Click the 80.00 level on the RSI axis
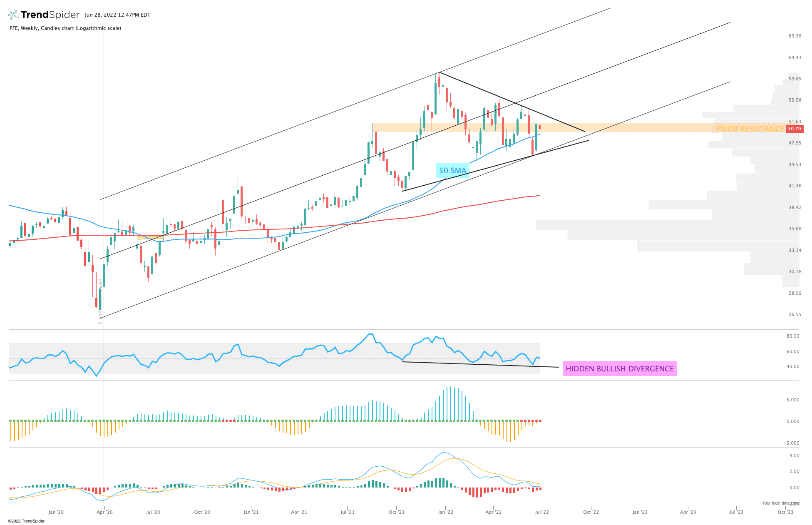The image size is (812, 525). [x=793, y=336]
